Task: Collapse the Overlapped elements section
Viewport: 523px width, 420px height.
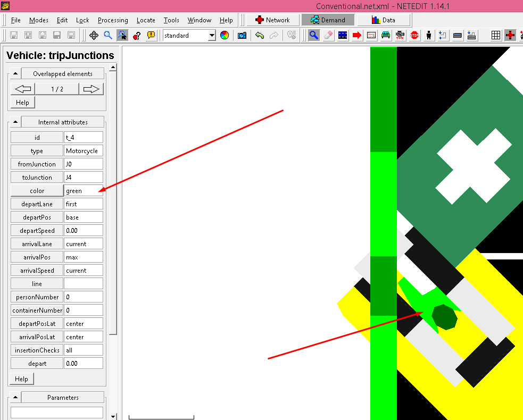Action: click(15, 73)
